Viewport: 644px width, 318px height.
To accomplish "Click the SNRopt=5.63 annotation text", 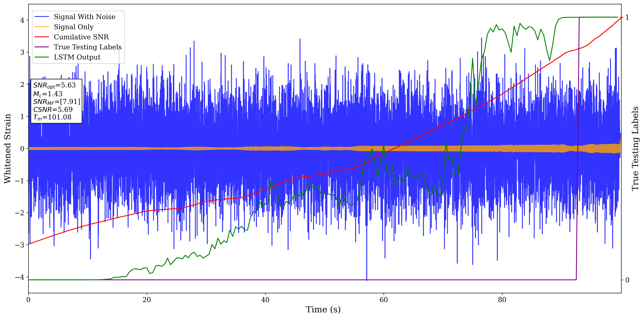I will click(x=55, y=85).
